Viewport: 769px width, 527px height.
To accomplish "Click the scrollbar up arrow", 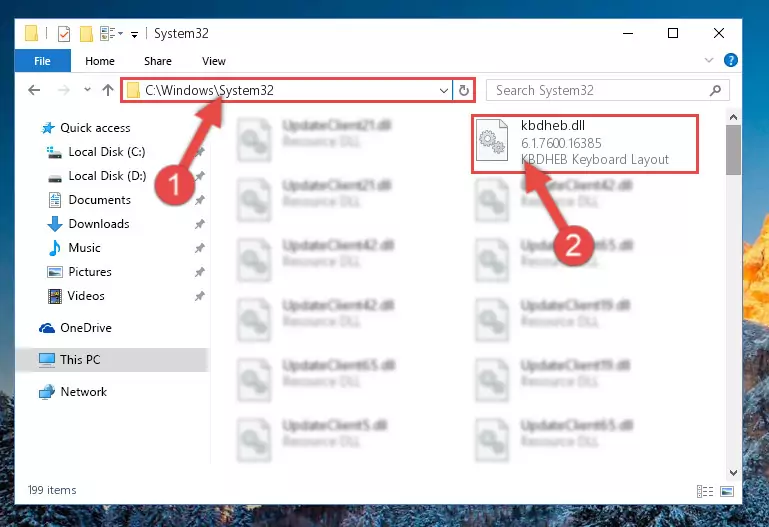I will click(733, 117).
